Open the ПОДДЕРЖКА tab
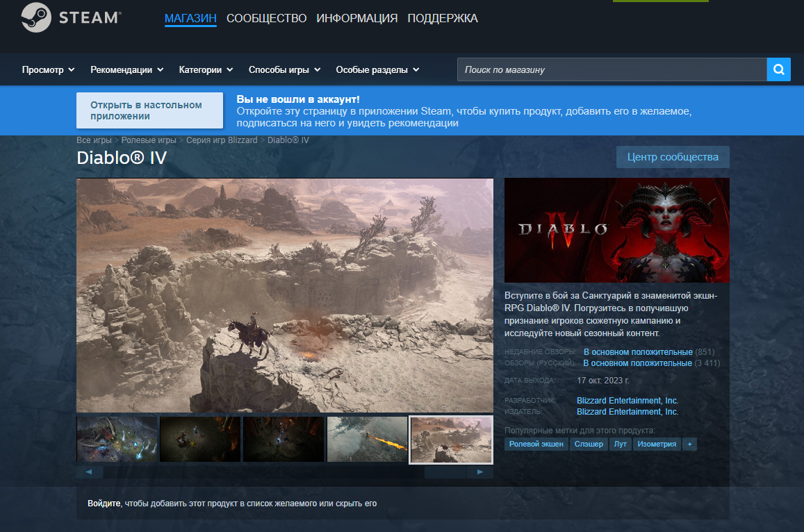This screenshot has height=532, width=804. [443, 19]
